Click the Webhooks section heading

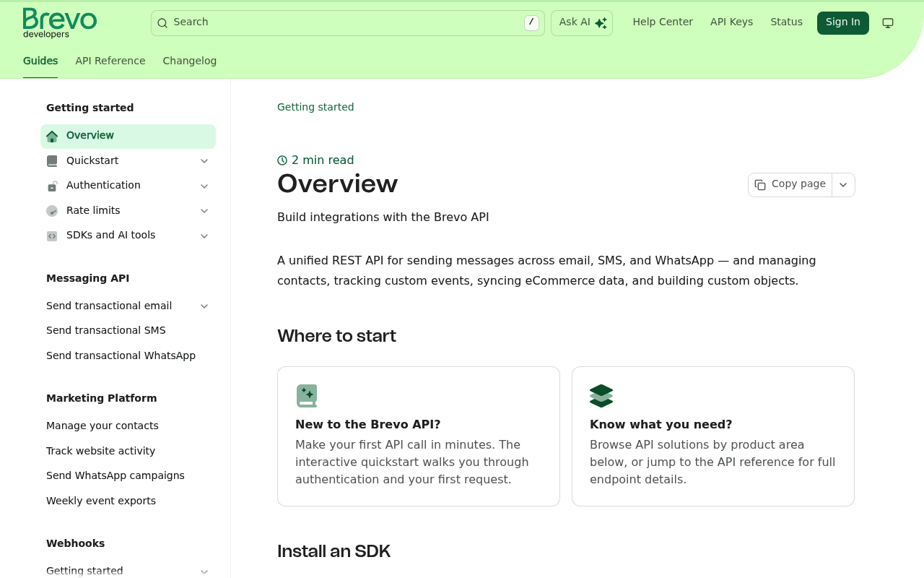pyautogui.click(x=76, y=543)
